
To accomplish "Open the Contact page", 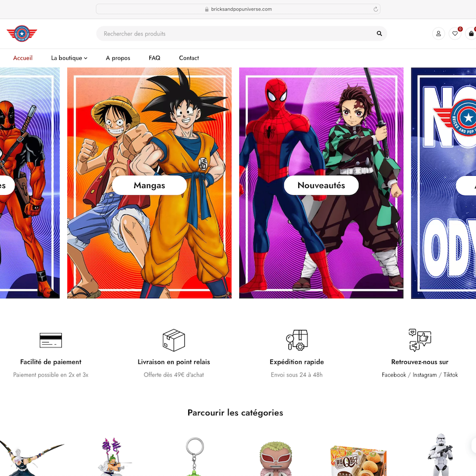I will coord(189,57).
